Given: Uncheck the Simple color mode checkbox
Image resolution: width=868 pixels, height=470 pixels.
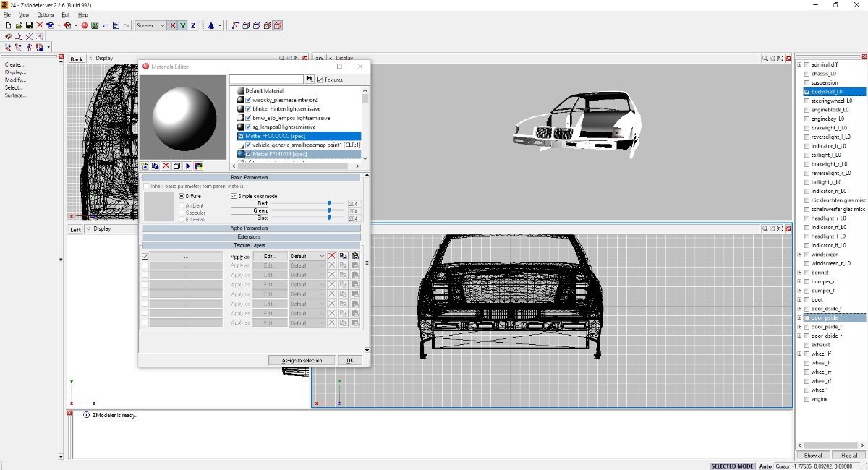Looking at the screenshot, I should [x=234, y=196].
